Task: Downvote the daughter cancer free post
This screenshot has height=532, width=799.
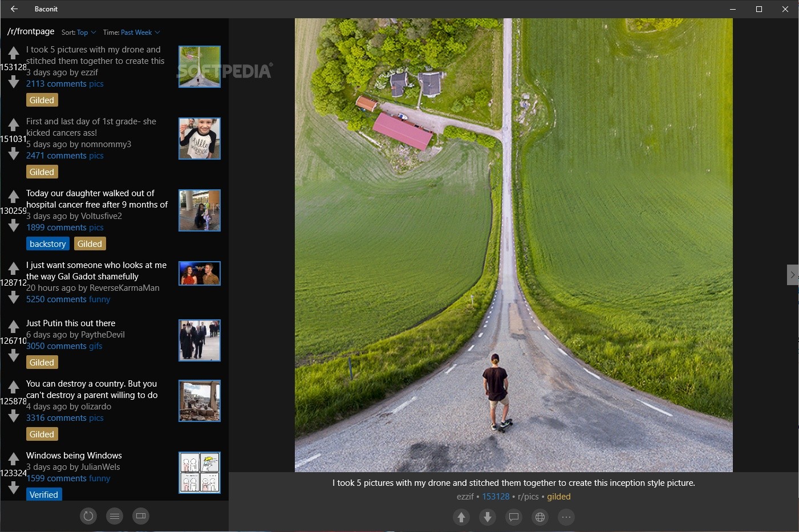Action: click(x=14, y=226)
